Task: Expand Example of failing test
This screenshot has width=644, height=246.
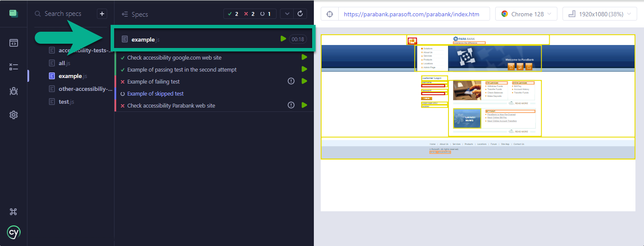Action: click(x=153, y=81)
